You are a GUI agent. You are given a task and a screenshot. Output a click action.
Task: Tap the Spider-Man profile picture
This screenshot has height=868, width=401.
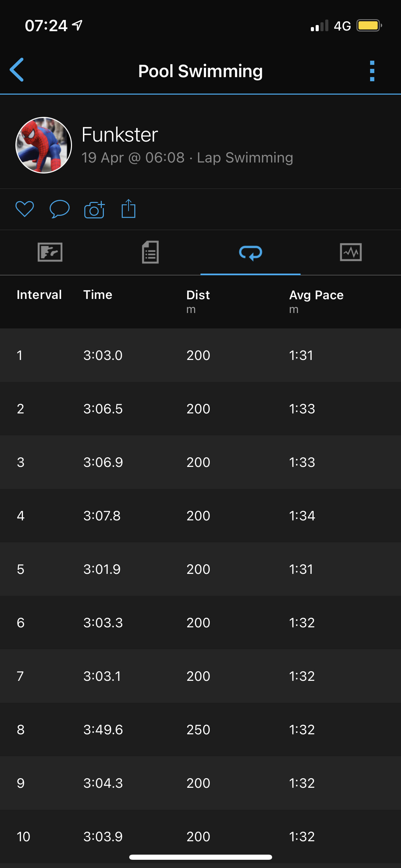click(44, 145)
